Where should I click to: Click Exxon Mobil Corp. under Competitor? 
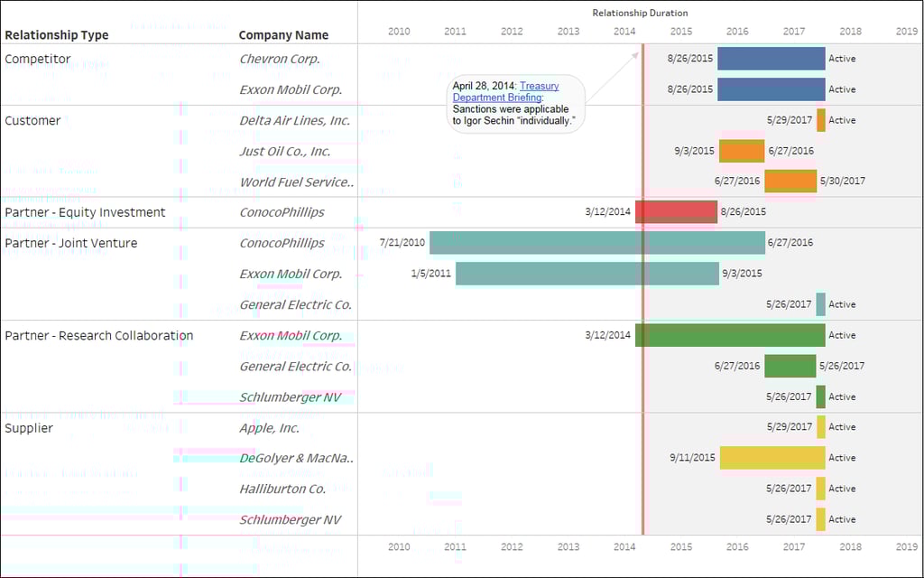point(291,89)
